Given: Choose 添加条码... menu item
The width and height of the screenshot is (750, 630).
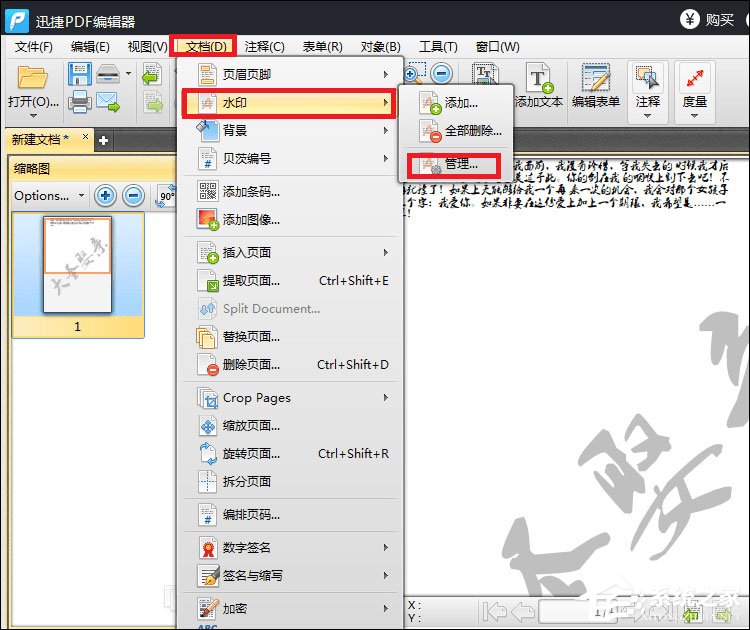Looking at the screenshot, I should click(291, 192).
